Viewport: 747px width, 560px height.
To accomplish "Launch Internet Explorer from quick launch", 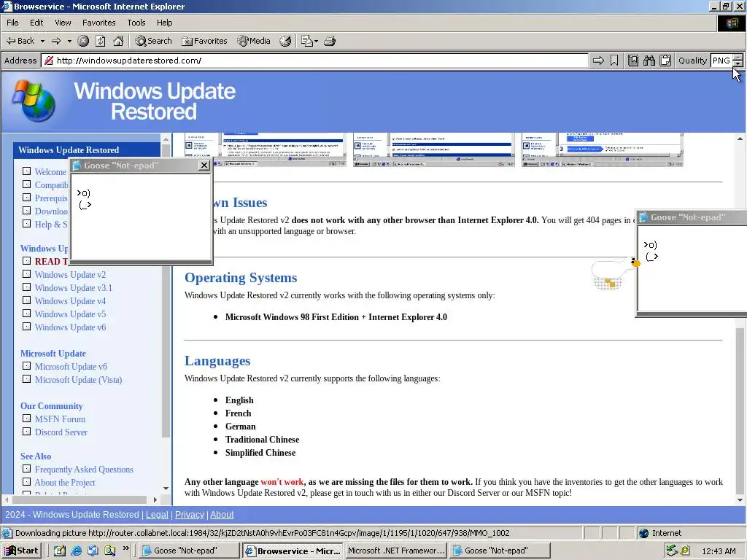I will 76,551.
